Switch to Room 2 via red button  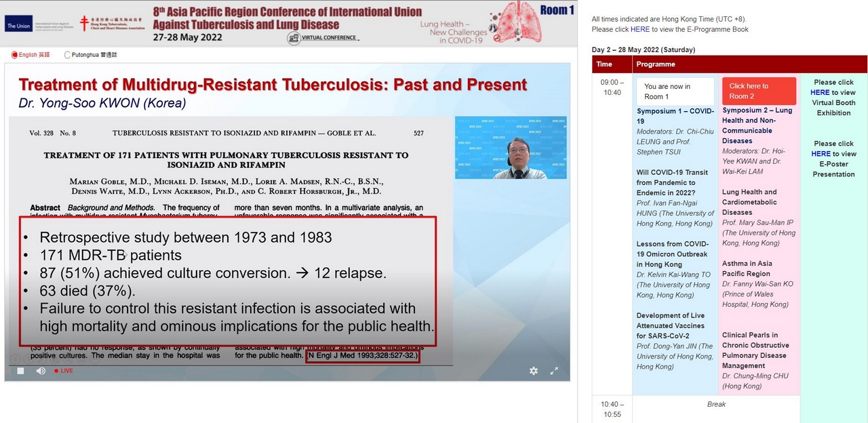[759, 91]
